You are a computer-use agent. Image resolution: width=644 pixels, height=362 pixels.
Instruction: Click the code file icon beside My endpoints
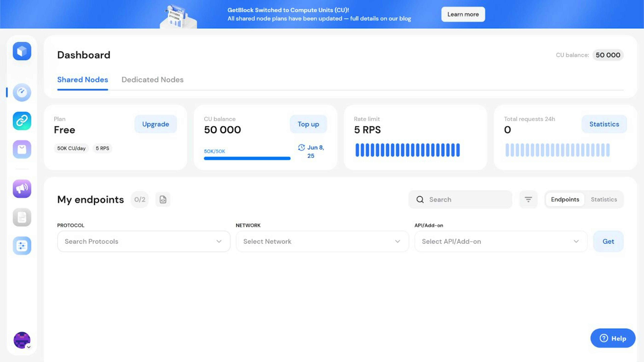pos(163,200)
